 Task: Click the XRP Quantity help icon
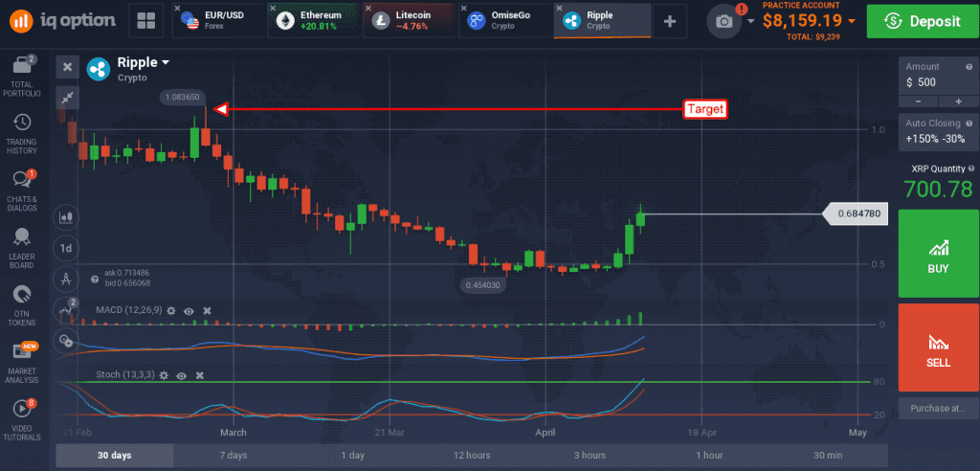(x=970, y=168)
